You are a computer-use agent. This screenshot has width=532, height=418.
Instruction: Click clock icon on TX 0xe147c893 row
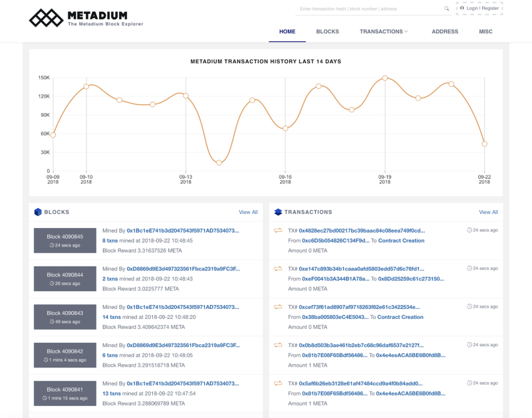point(469,268)
